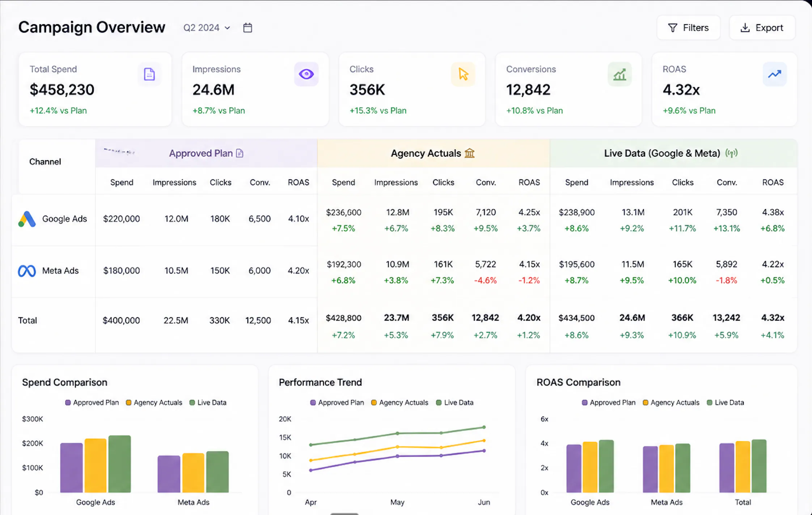This screenshot has width=812, height=515.
Task: Click the Google Ads logo icon
Action: point(27,219)
